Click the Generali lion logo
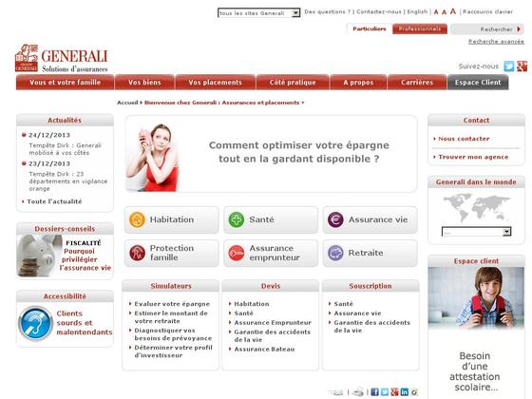Viewport: 532px width, 399px height. (x=27, y=58)
